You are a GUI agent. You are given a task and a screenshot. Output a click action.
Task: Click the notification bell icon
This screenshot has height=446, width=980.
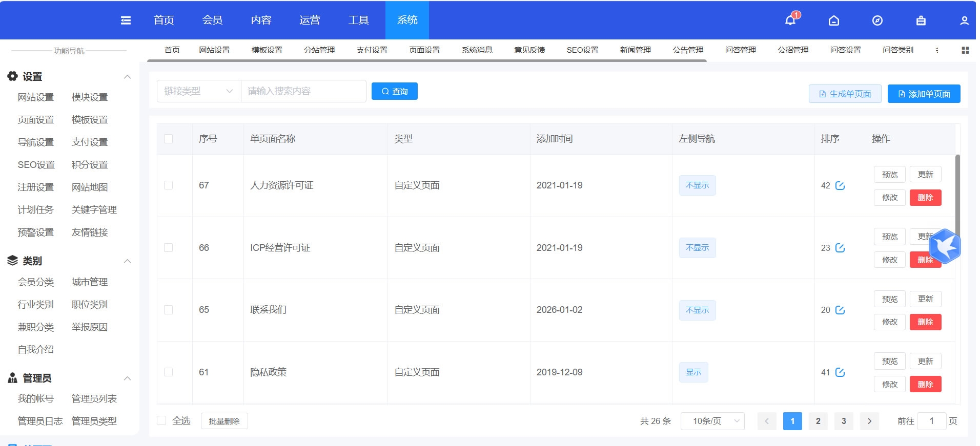pyautogui.click(x=790, y=20)
